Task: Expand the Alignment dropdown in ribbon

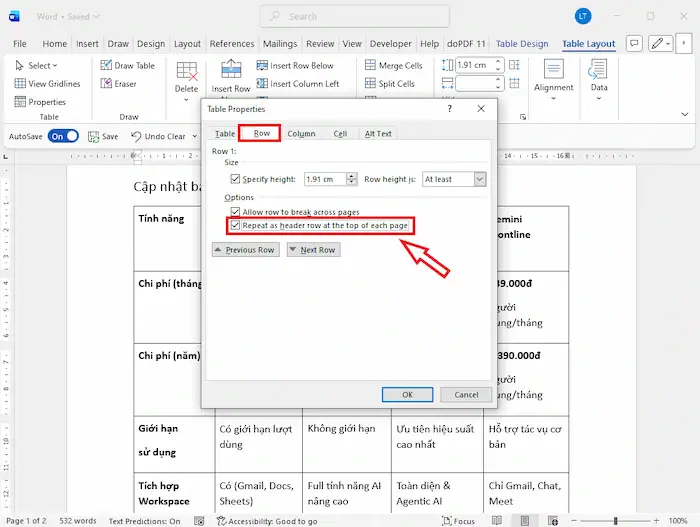Action: tap(553, 98)
